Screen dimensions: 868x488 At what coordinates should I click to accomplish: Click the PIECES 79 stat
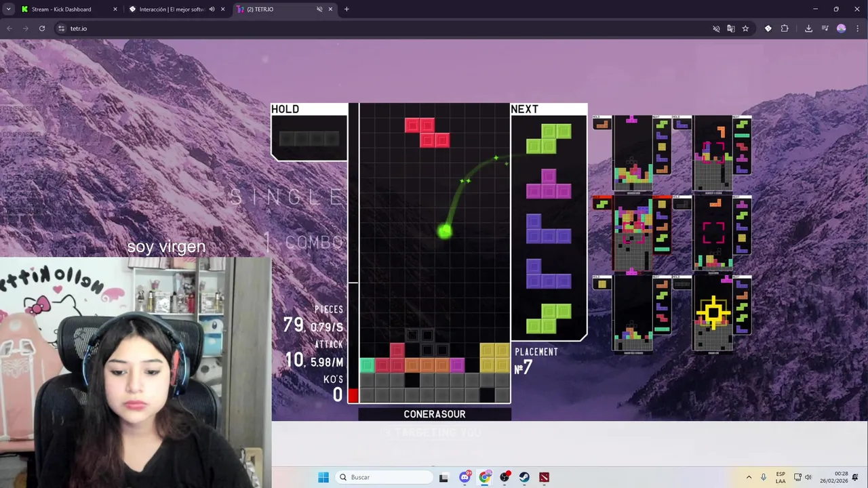point(313,320)
